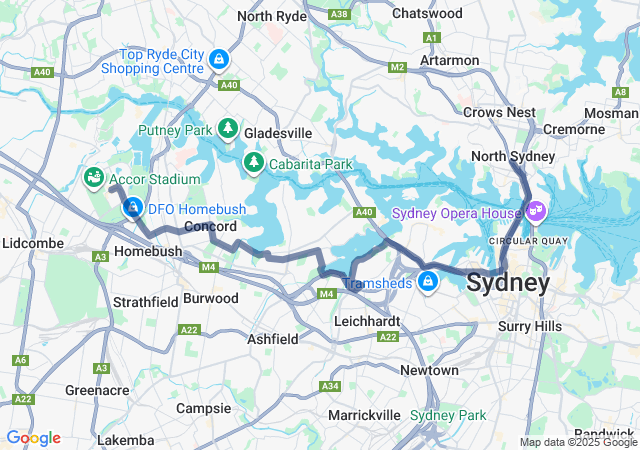Select the Putney Park tree marker

[228, 129]
